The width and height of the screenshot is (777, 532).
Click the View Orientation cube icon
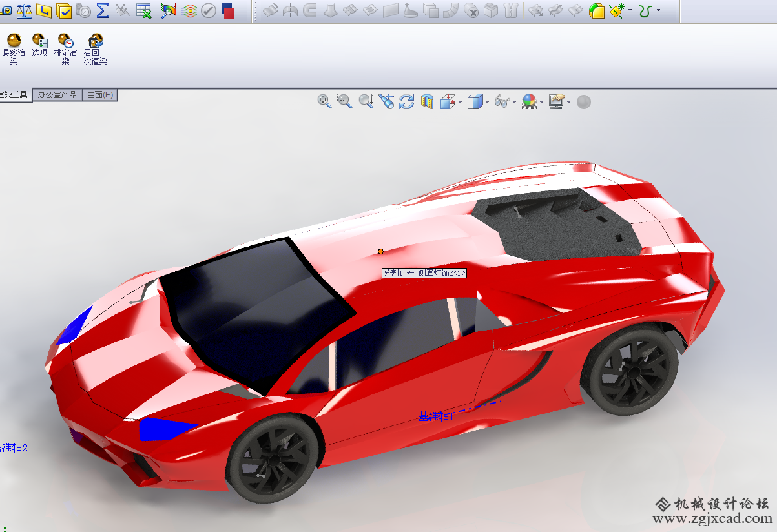tap(448, 101)
